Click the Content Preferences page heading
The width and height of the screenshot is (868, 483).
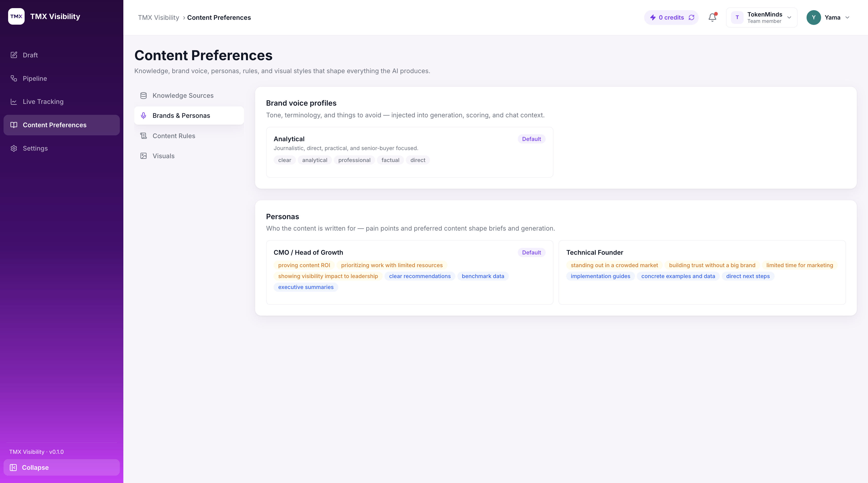pos(203,55)
